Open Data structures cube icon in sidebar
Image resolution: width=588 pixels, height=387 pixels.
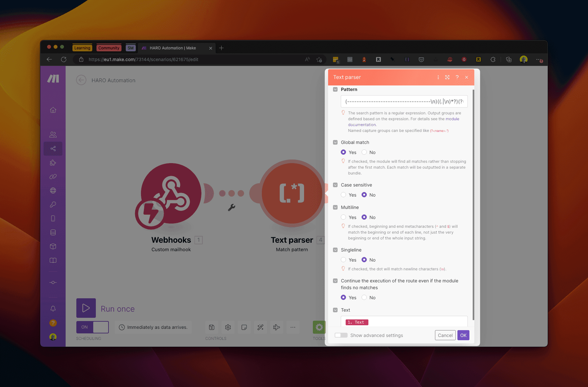click(x=53, y=246)
